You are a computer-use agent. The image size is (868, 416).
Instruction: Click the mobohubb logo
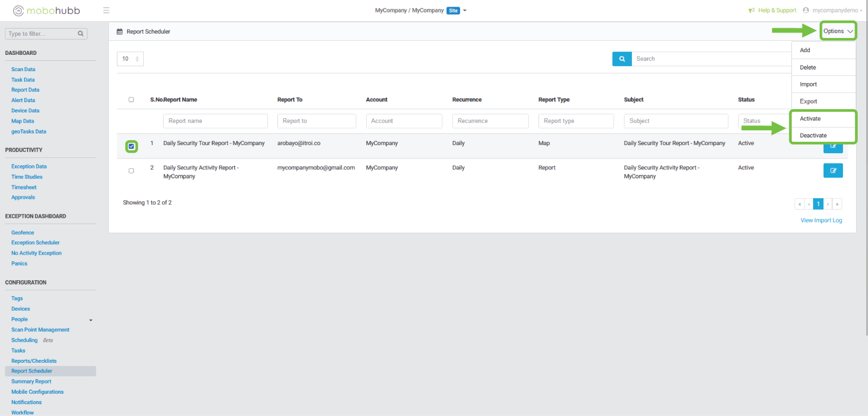[47, 10]
